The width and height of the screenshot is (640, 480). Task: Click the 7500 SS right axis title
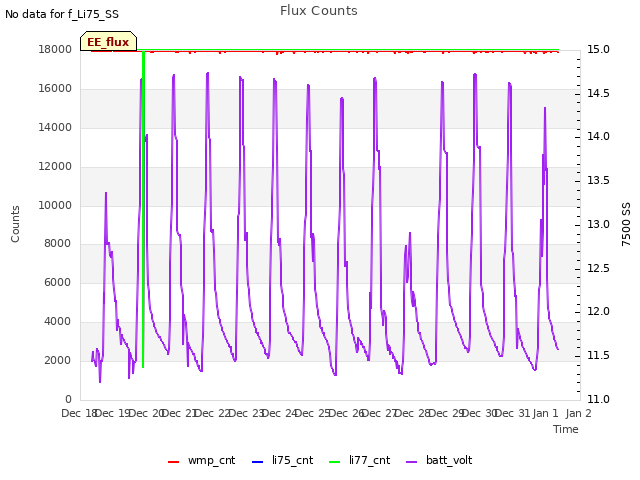click(x=626, y=224)
